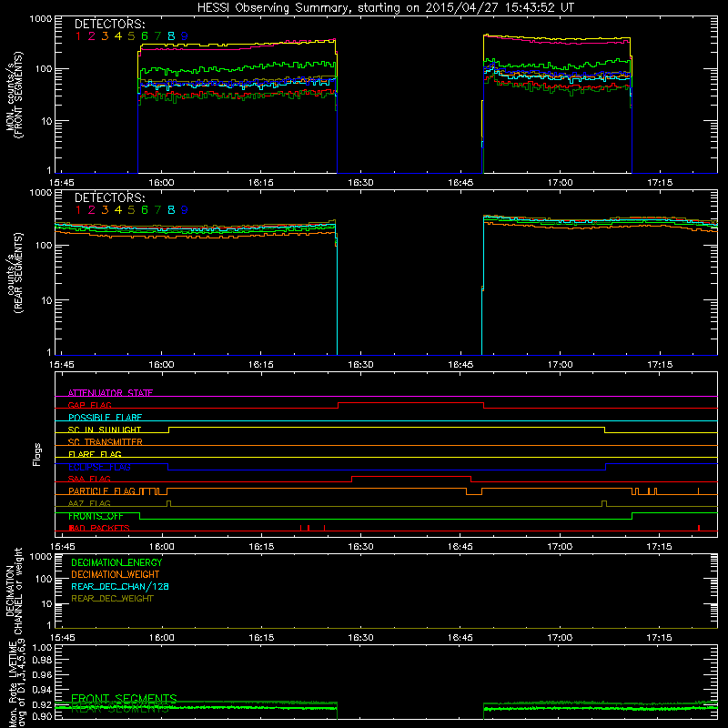Viewport: 728px width, 728px height.
Task: Select cyan detector 8 in front segments legend
Action: pyautogui.click(x=171, y=36)
